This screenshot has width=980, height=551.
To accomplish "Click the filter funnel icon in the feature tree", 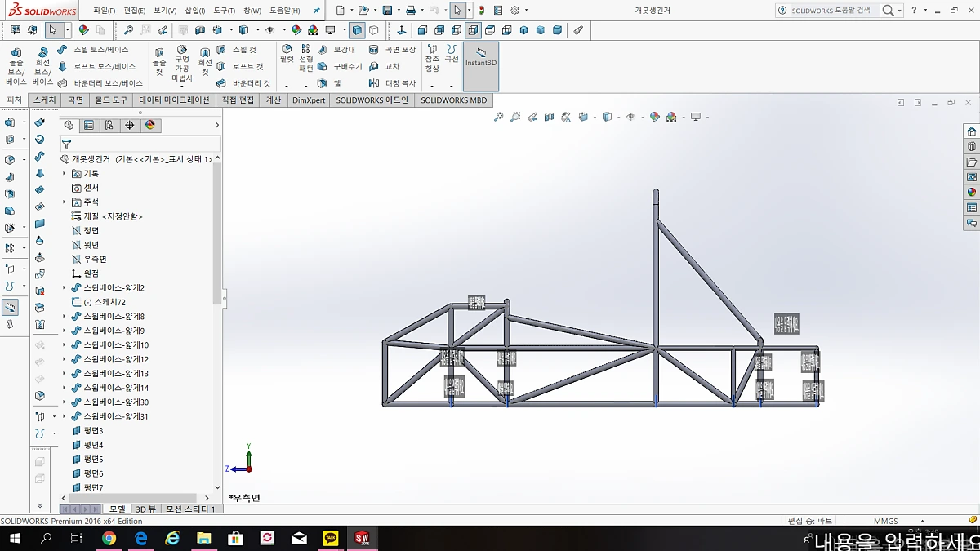I will [66, 144].
